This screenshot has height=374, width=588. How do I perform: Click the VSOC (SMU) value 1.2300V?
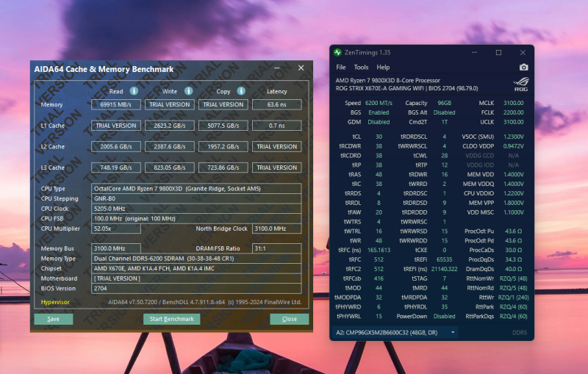click(x=513, y=137)
